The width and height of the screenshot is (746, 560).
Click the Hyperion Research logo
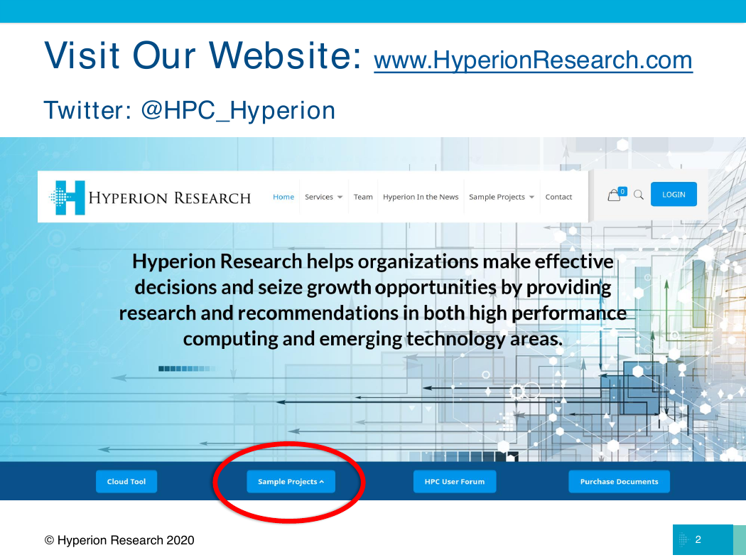coord(150,197)
